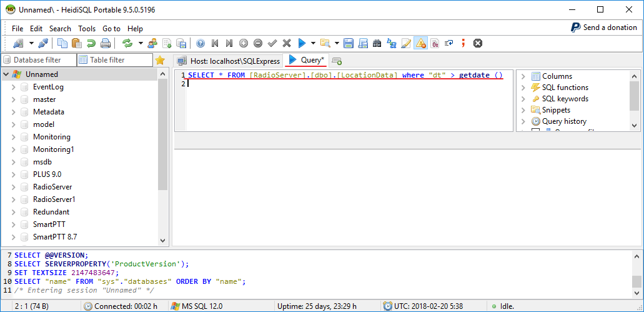Select the Query* tab
Viewport: 644px width, 312px height.
(306, 60)
